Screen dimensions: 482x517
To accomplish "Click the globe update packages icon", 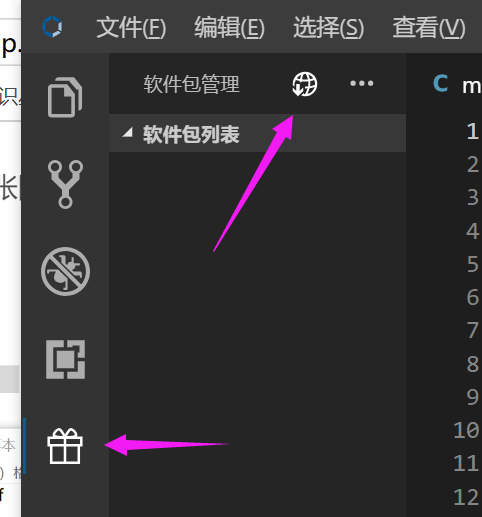I will click(x=305, y=84).
